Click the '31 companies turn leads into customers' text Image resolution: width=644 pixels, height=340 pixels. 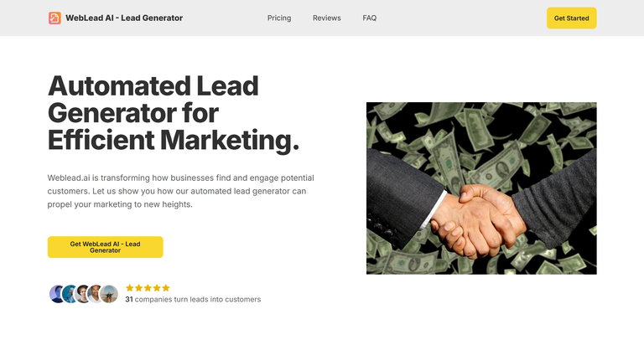pyautogui.click(x=193, y=300)
